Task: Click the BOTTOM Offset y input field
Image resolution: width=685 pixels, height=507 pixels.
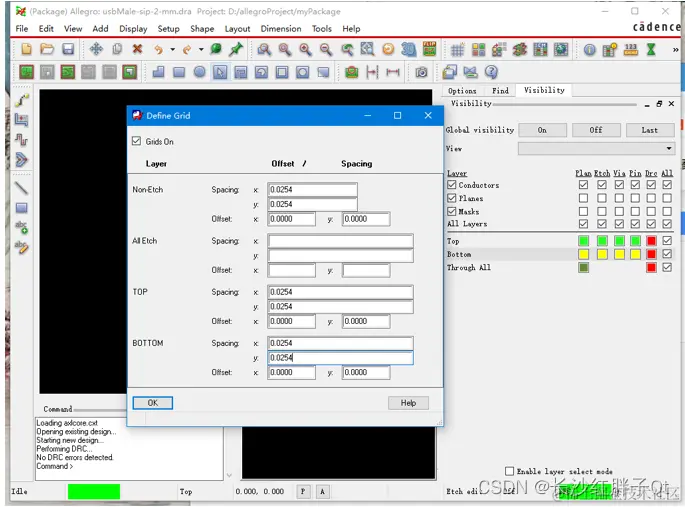Action: [366, 372]
